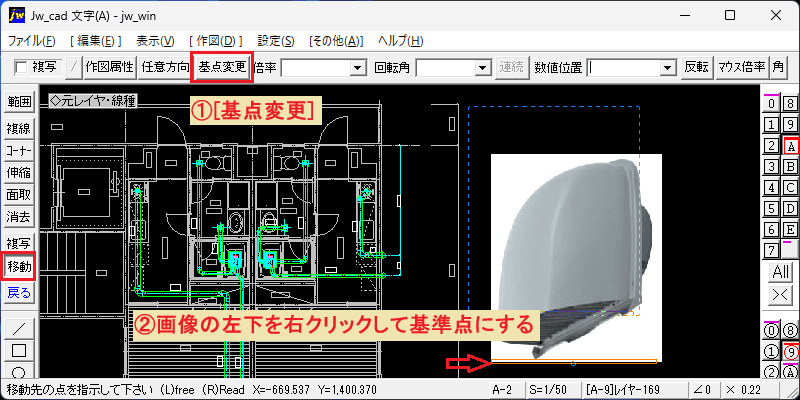
Task: Click the S=1/50 scale box in status bar
Action: point(555,390)
